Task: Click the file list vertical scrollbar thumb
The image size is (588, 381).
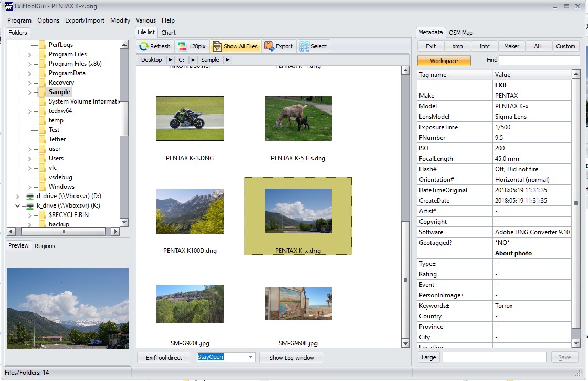Action: coord(405,280)
